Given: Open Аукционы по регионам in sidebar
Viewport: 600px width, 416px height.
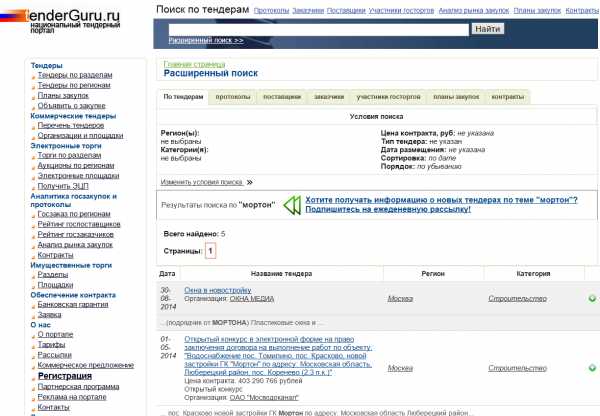Looking at the screenshot, I should pos(76,166).
